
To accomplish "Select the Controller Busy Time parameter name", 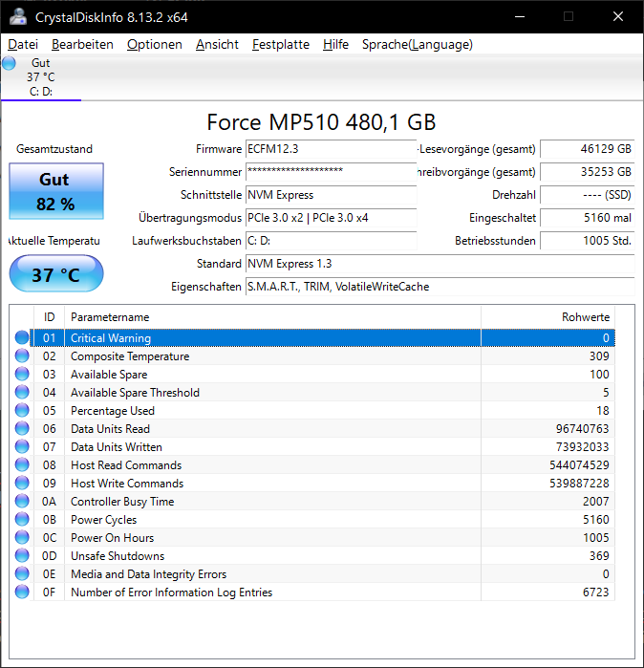I will [122, 502].
